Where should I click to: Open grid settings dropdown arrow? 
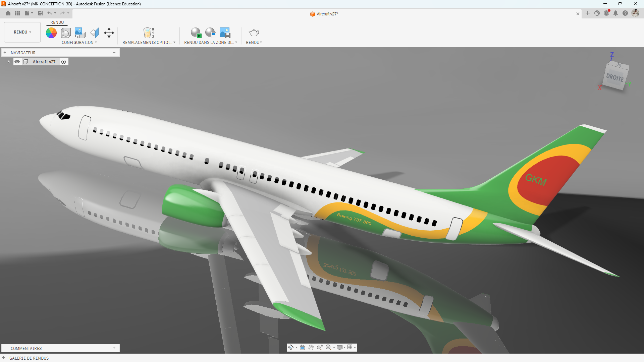355,348
